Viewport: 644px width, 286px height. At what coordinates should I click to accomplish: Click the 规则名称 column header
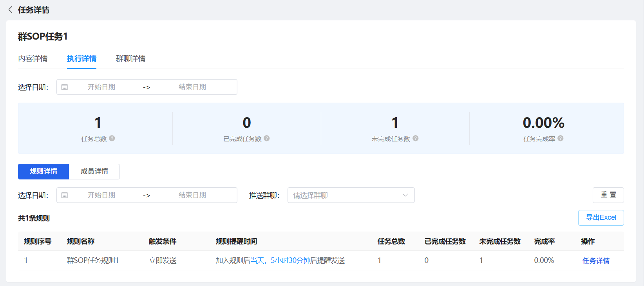coord(81,241)
